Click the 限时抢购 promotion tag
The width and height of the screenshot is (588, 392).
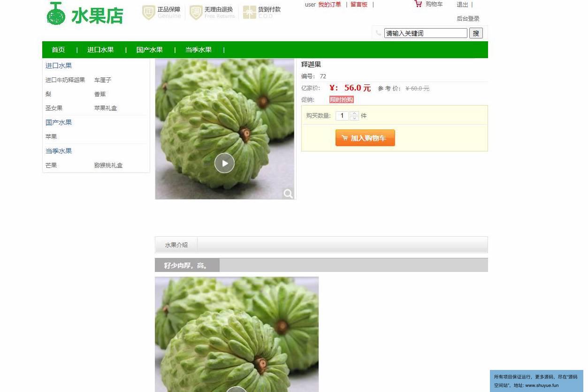point(342,99)
